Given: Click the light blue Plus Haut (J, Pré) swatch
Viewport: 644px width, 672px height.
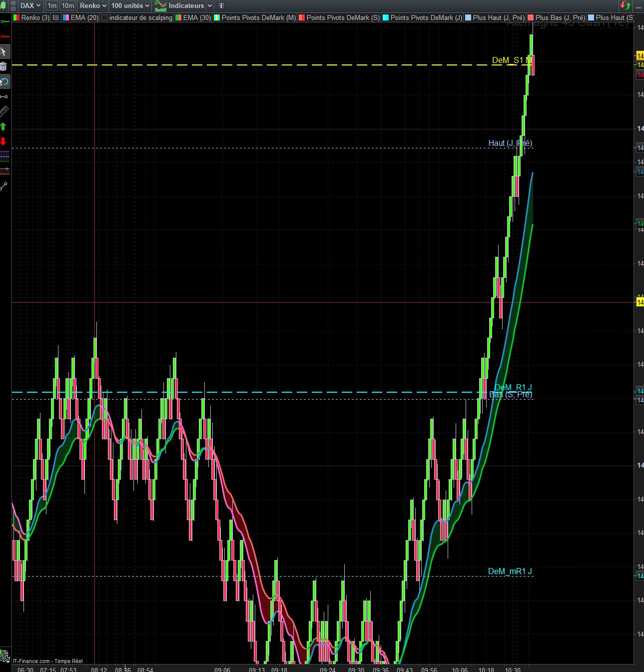Looking at the screenshot, I should point(468,17).
